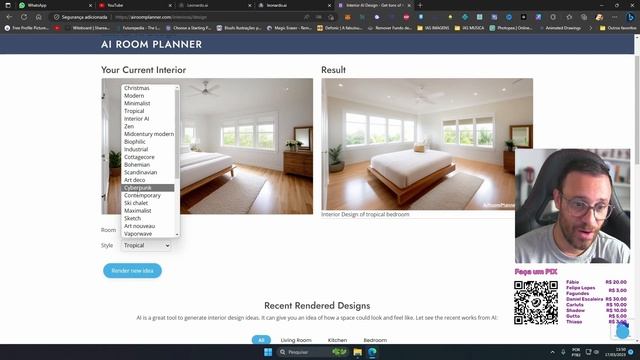Screen dimensions: 640x360
Task: Pick Cottagecore style option
Action: [148, 157]
